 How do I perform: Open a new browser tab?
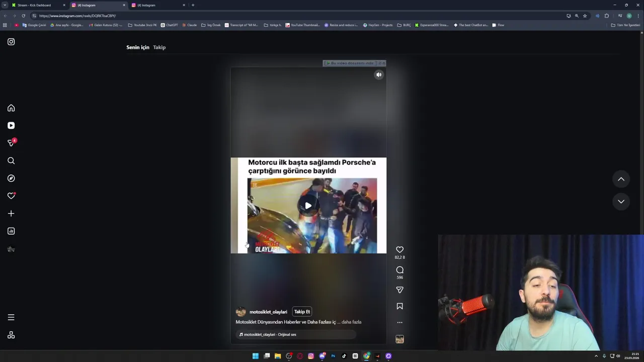coord(193,5)
